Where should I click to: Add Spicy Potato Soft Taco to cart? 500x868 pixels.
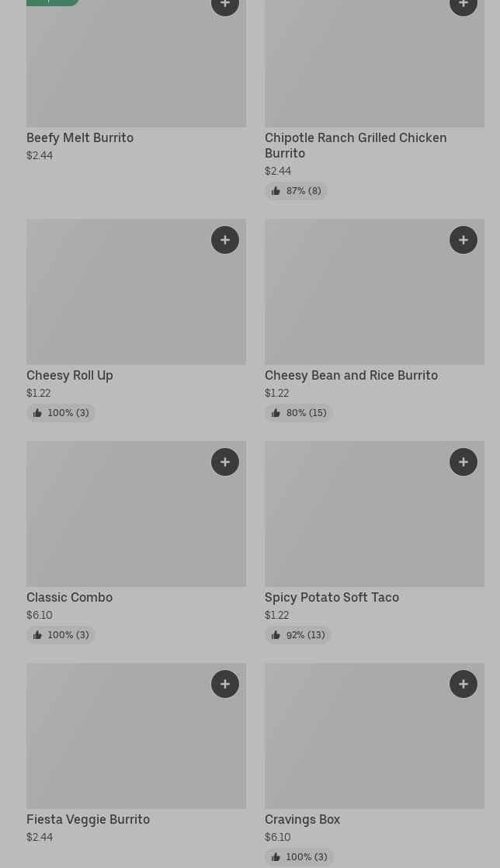click(x=464, y=462)
